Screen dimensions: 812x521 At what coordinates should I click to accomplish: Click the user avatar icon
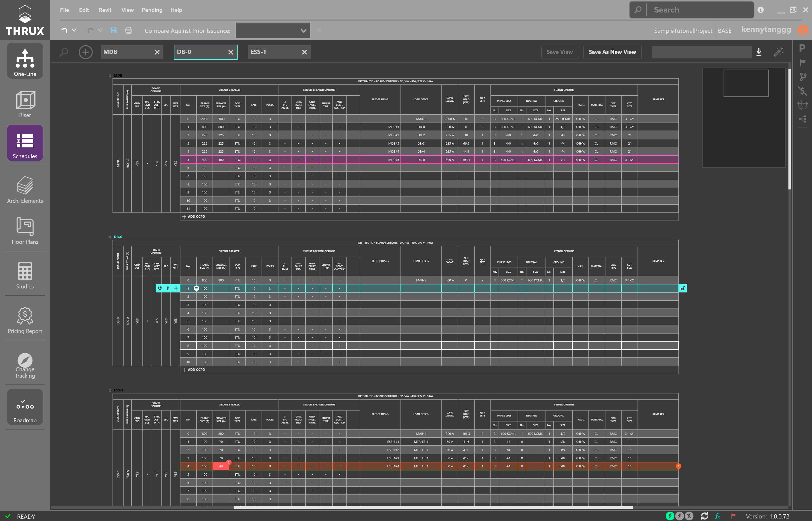click(x=802, y=30)
